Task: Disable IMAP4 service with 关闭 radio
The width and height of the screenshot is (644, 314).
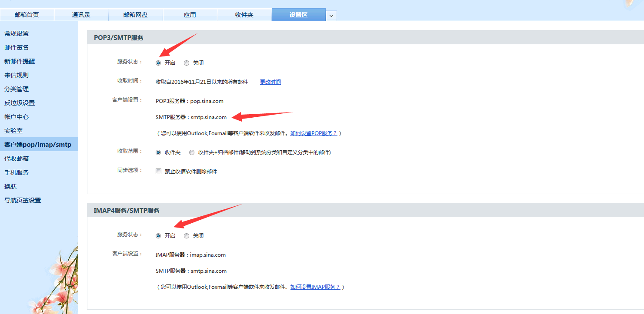Action: (x=187, y=236)
